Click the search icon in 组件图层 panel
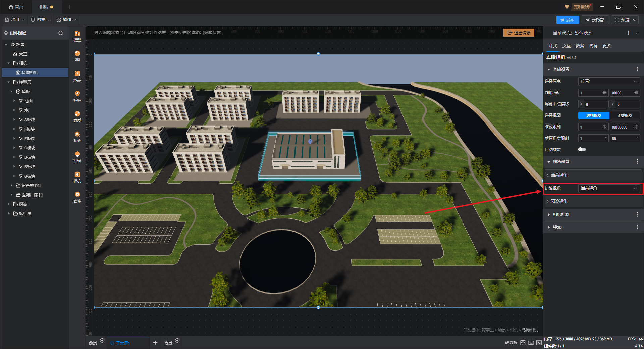This screenshot has height=349, width=644. (61, 33)
